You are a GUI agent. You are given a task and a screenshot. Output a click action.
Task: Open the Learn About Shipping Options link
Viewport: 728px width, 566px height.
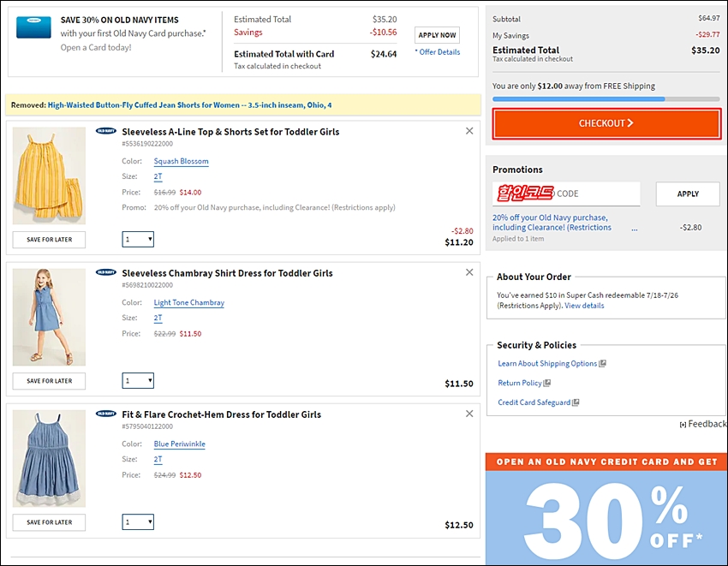pyautogui.click(x=547, y=363)
